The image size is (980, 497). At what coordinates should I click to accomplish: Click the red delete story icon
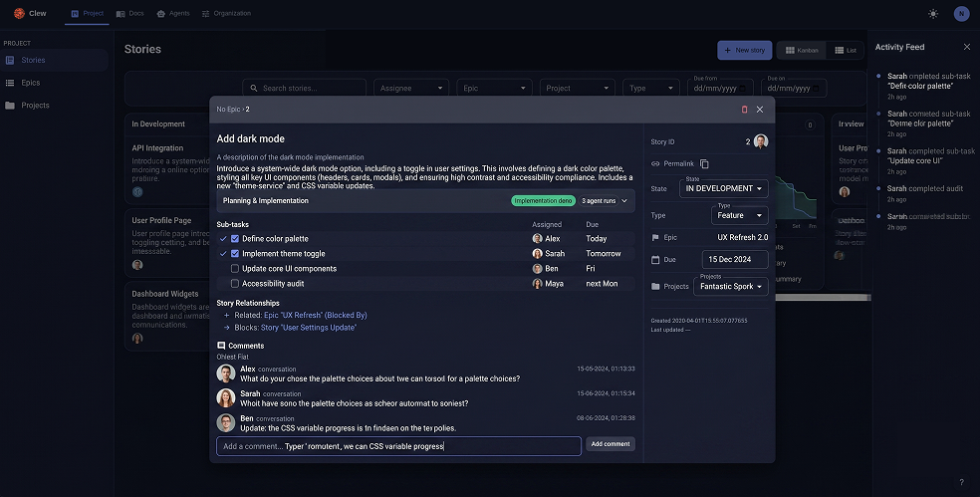(744, 110)
